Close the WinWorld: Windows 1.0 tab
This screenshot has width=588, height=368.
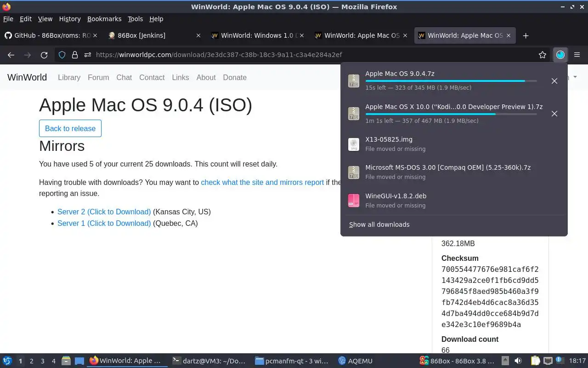[302, 35]
